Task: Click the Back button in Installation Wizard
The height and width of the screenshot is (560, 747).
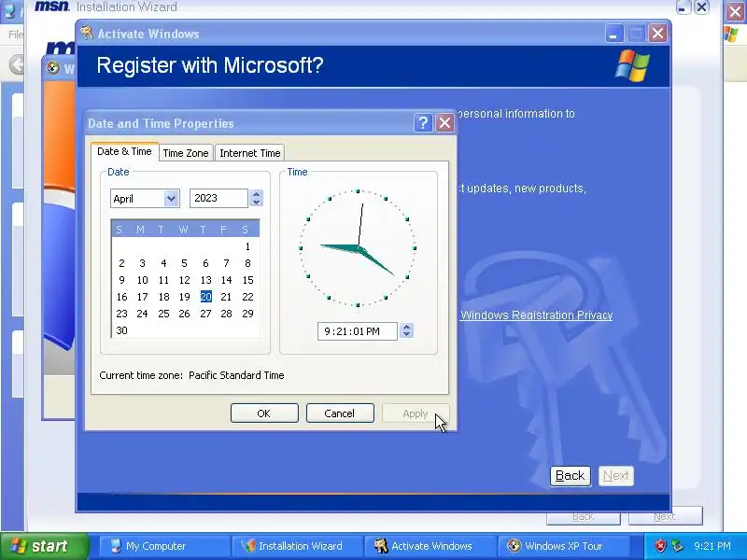Action: [x=583, y=516]
